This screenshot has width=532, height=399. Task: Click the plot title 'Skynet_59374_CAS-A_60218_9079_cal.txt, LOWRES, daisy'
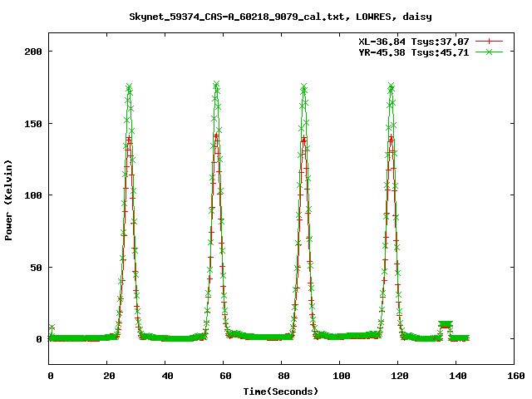tap(280, 17)
